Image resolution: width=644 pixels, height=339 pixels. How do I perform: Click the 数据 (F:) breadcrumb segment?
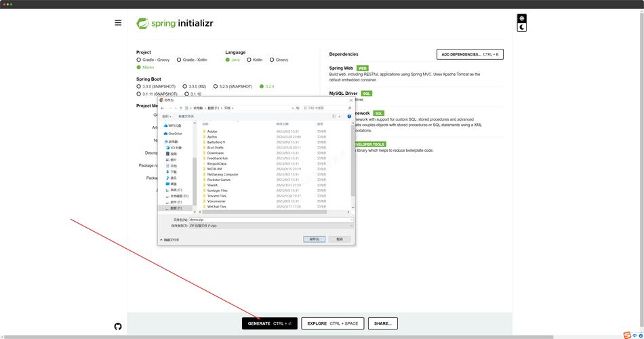[213, 108]
